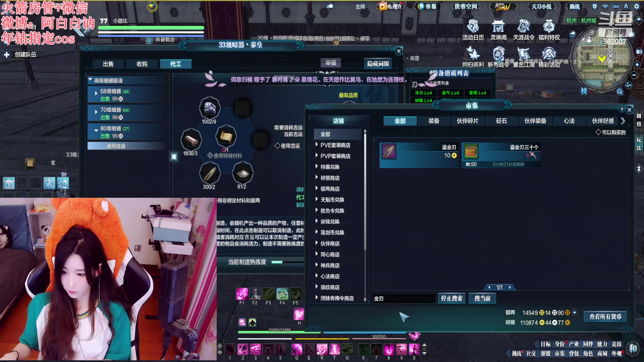Click the search field containing 金刃
The height and width of the screenshot is (362, 644).
click(404, 298)
